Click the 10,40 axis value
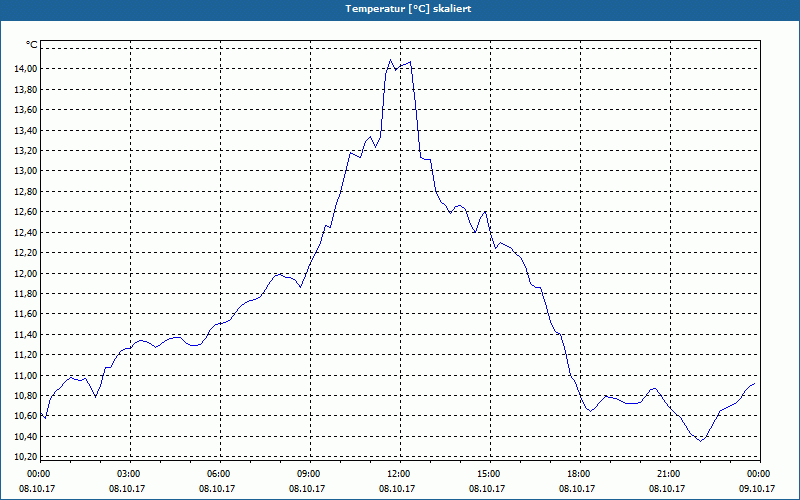Image resolution: width=800 pixels, height=500 pixels. point(25,436)
